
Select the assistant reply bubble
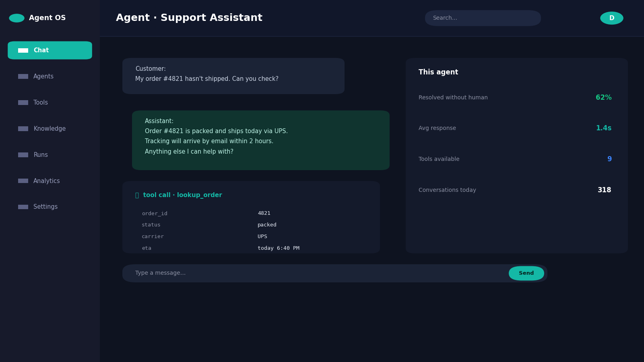(x=261, y=140)
